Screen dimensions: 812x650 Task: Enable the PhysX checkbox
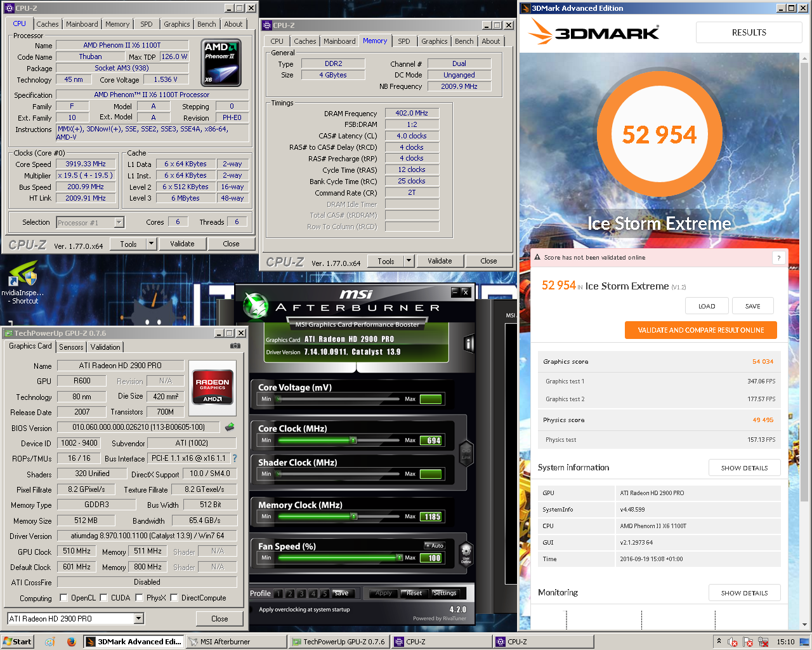pos(139,597)
